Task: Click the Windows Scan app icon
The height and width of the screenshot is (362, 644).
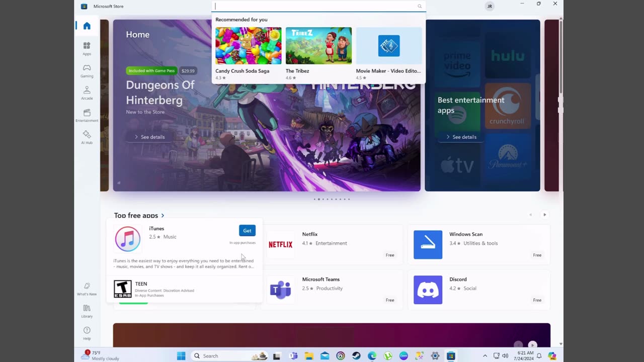Action: 428,245
